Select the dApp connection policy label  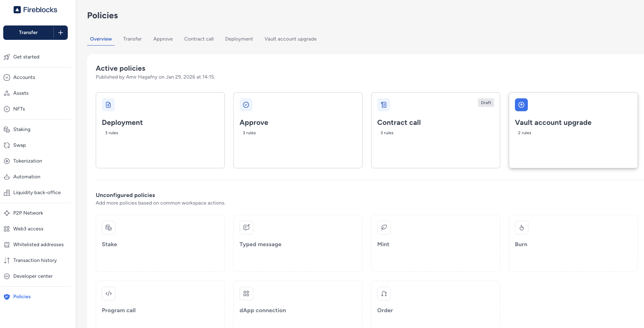point(262,310)
